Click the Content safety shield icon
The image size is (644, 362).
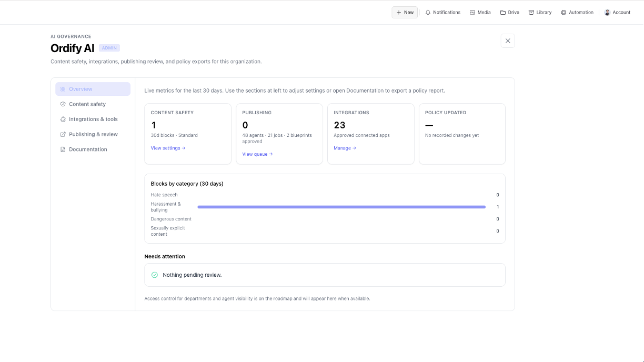click(x=63, y=104)
